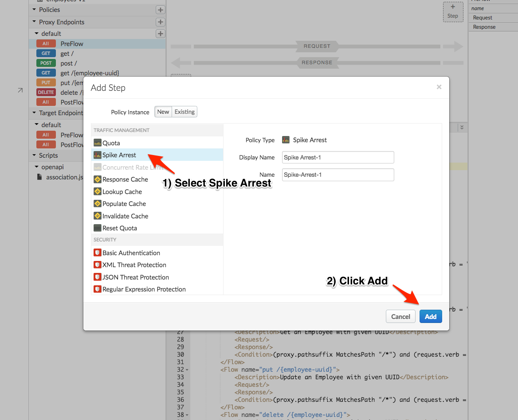
Task: Collapse the default proxy endpoint tree
Action: click(36, 33)
